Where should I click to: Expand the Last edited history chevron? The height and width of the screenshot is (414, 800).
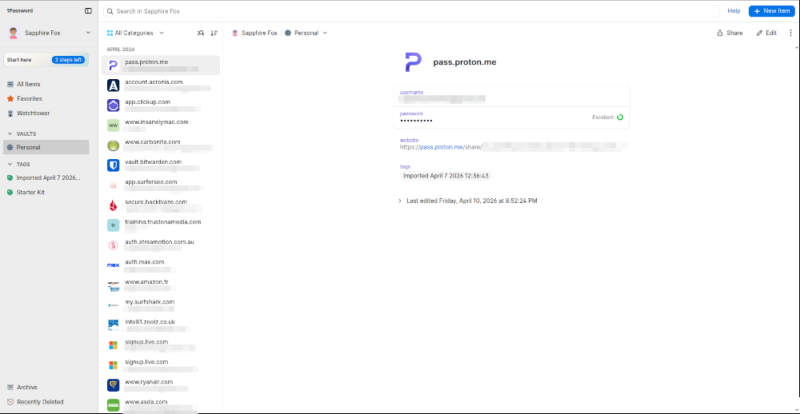pyautogui.click(x=400, y=201)
